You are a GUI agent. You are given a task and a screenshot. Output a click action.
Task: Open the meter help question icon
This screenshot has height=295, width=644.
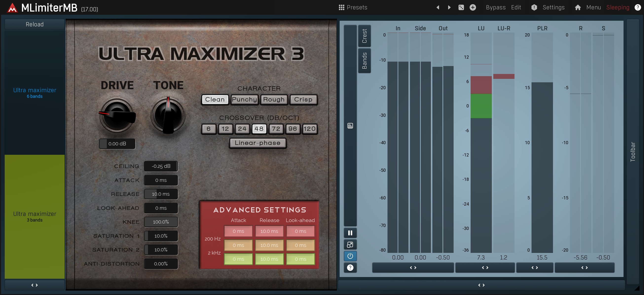click(x=350, y=268)
